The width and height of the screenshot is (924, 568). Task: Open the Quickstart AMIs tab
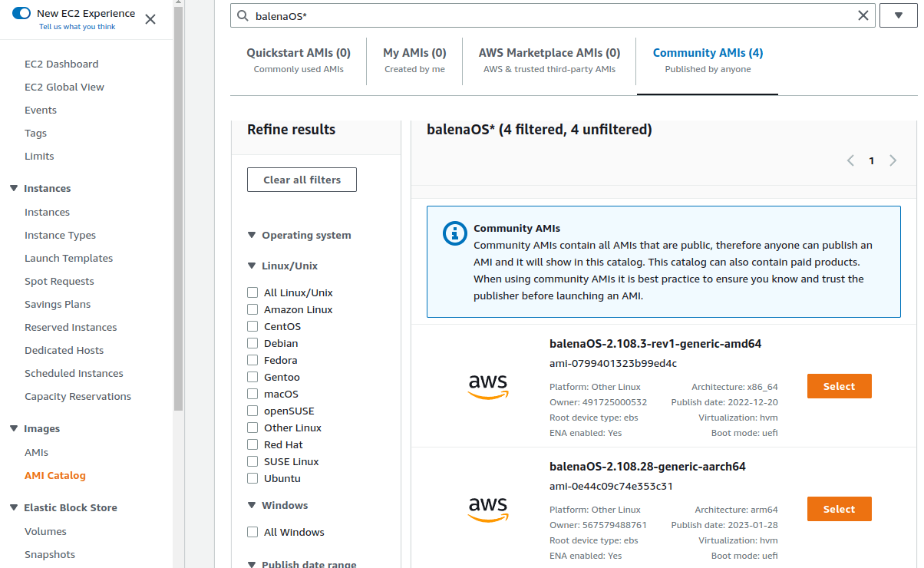[x=298, y=60]
